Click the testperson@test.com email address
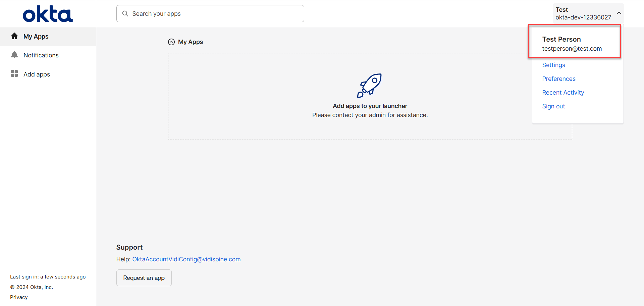Screen dimensions: 644x306 pyautogui.click(x=572, y=49)
